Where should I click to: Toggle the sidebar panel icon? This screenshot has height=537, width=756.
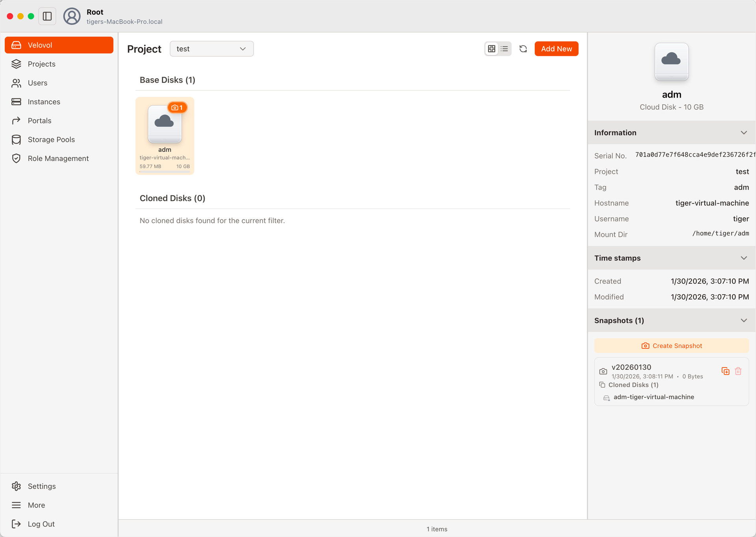[x=47, y=16]
